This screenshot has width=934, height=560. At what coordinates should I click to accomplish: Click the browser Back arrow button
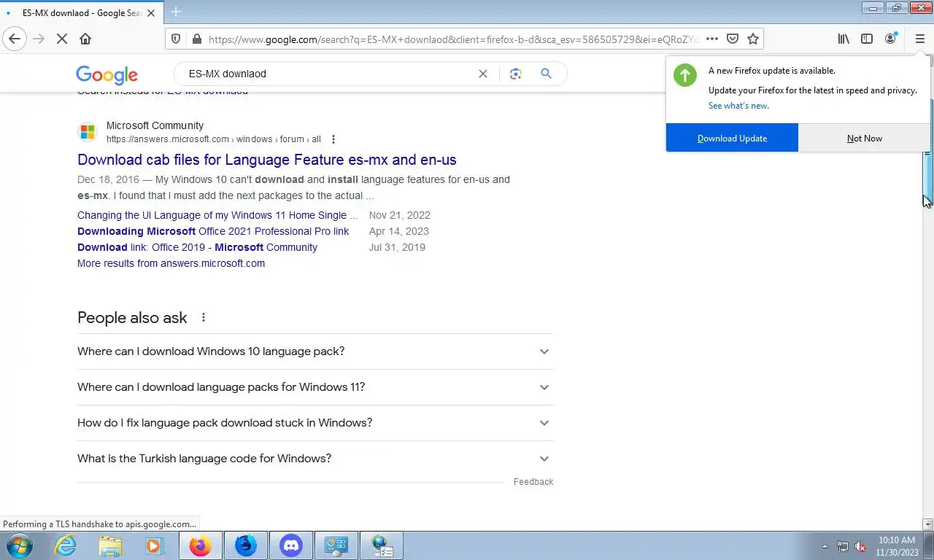tap(15, 39)
